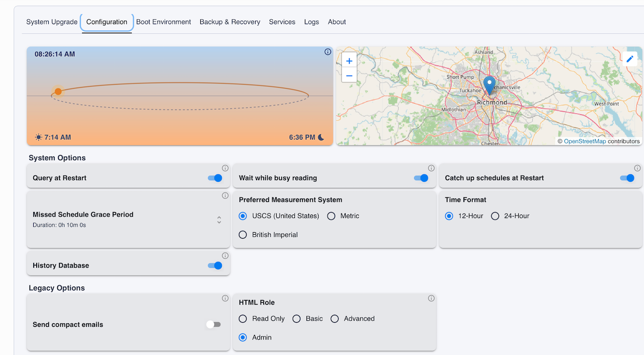Viewport: 644px width, 355px height.
Task: Toggle Catch up schedules at Restart switch
Action: pyautogui.click(x=627, y=178)
